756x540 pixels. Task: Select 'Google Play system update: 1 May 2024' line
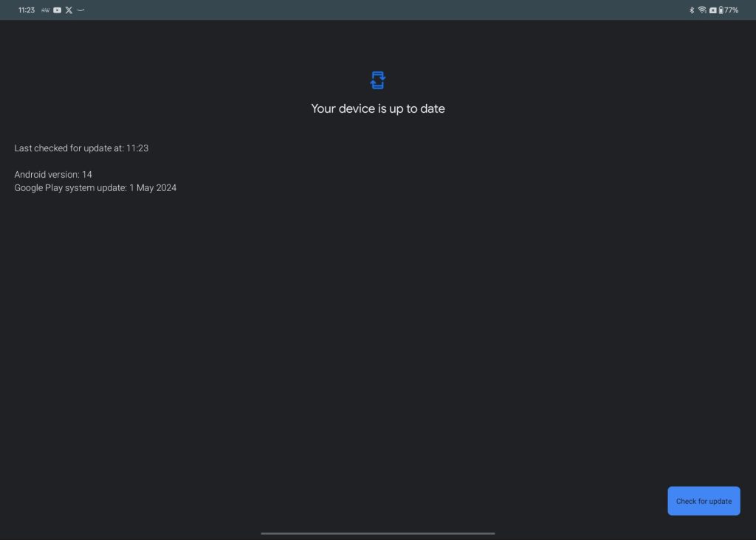(95, 188)
